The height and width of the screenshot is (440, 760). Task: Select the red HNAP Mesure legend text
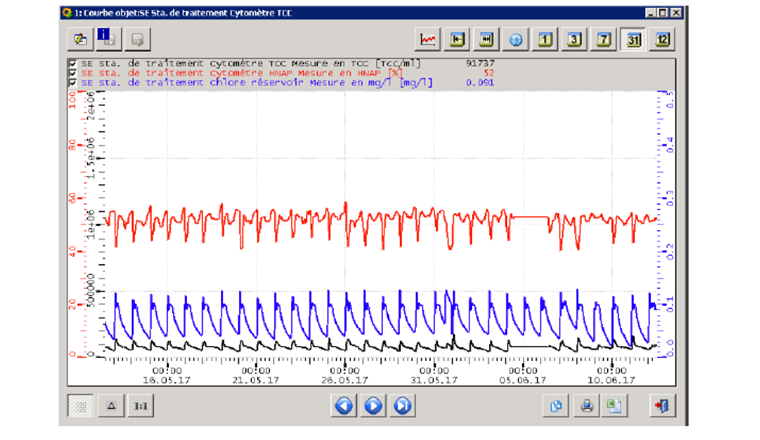pos(242,73)
